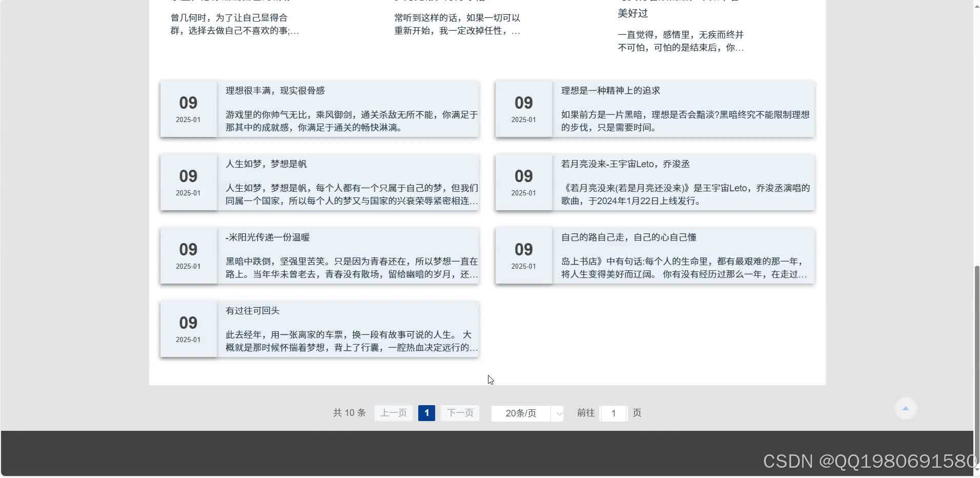Viewport: 980px width, 478px height.
Task: Open the article 若月亮没来-王宇宙Leto，乔浚丞
Action: click(624, 164)
